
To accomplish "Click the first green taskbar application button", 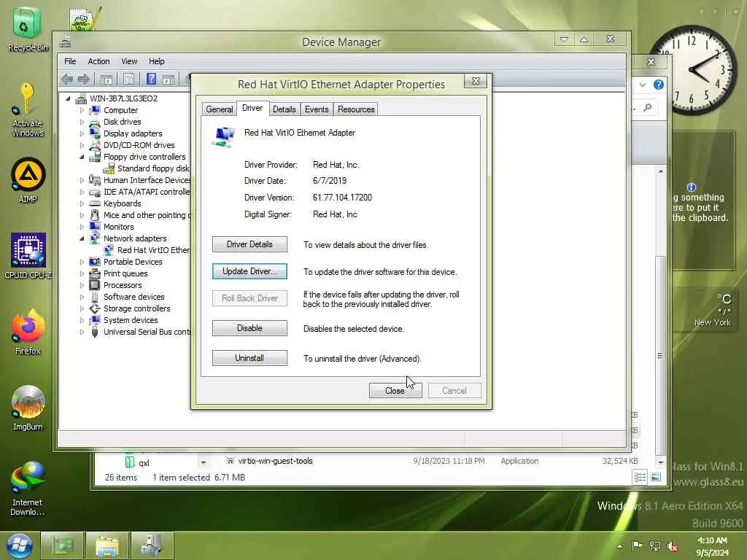I will [x=62, y=545].
